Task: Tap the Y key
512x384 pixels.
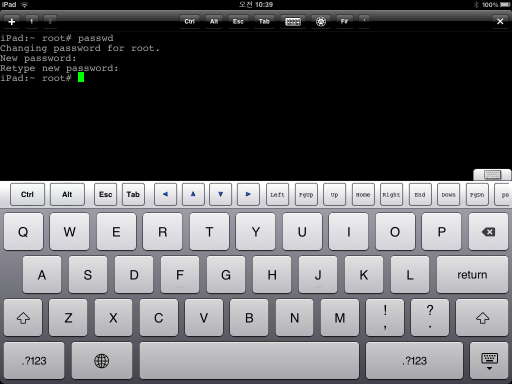Action: coord(256,232)
